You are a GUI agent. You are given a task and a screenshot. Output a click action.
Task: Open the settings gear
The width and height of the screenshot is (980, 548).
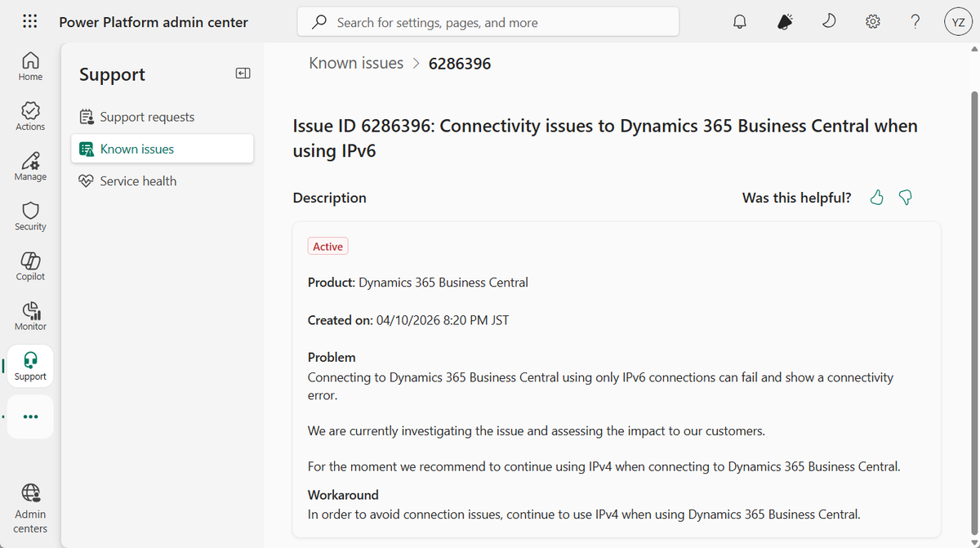pos(872,21)
